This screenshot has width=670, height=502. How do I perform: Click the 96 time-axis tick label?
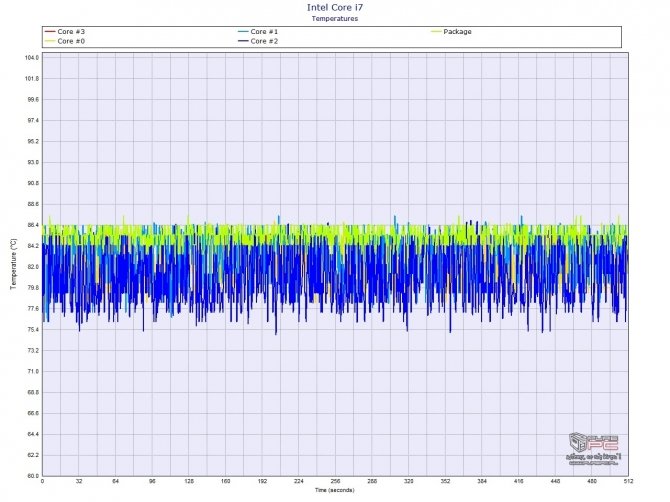click(x=152, y=481)
